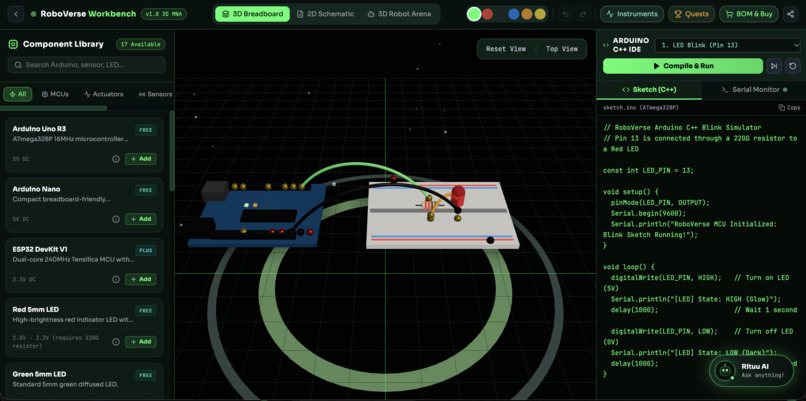Click Reset View in the 3D viewport

coord(506,49)
